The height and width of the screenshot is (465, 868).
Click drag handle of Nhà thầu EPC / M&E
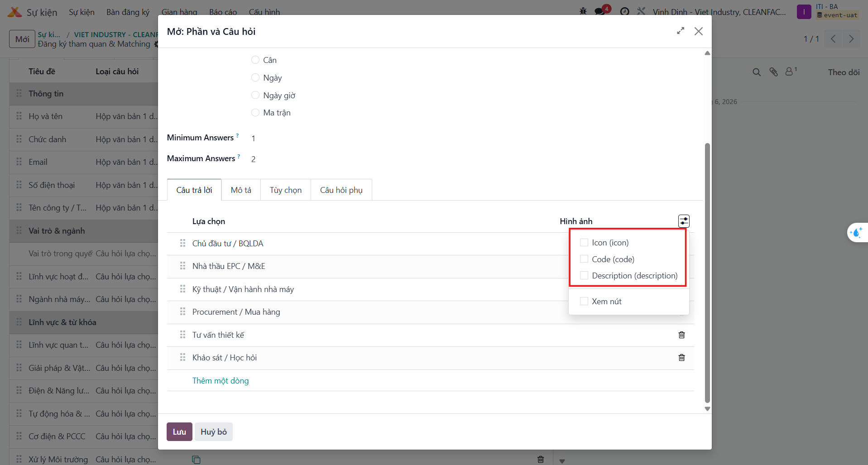pos(182,266)
